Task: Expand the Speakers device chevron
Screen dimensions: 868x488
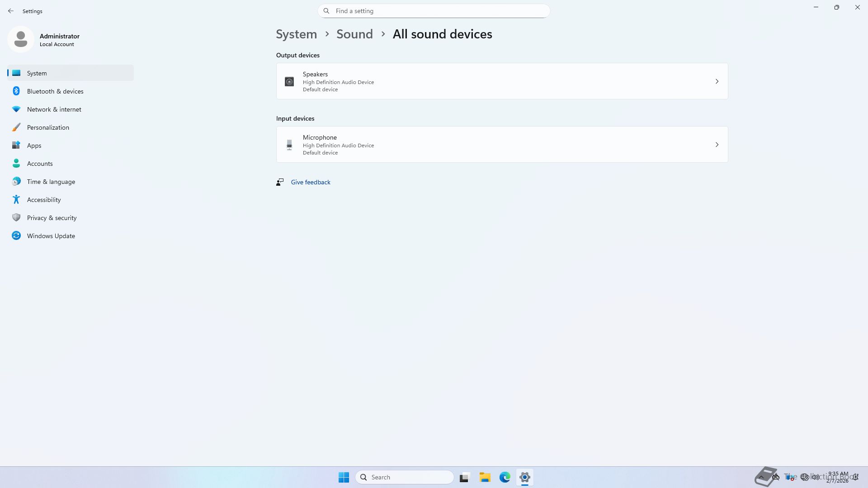Action: click(717, 81)
